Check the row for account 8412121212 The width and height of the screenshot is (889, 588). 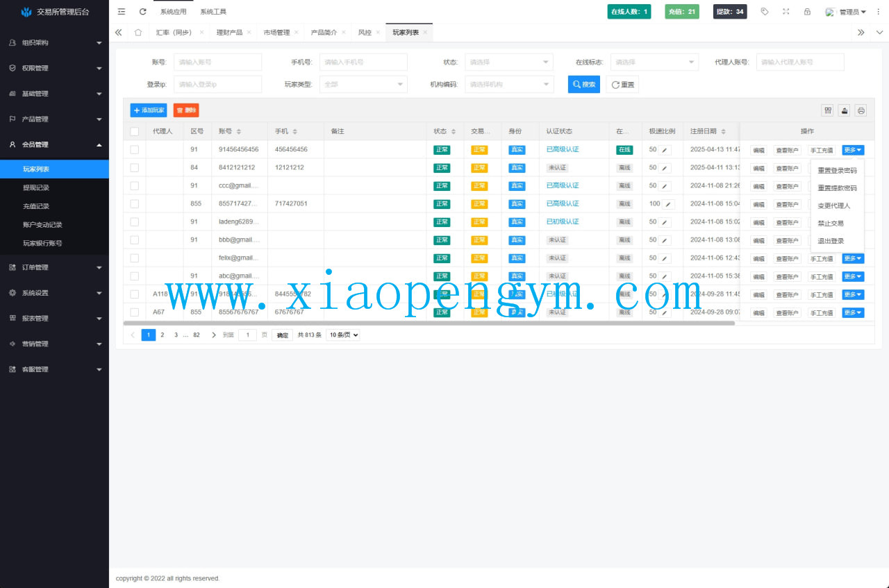[135, 167]
